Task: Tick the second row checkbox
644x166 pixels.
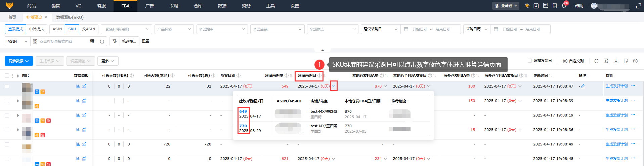Action: [7, 101]
